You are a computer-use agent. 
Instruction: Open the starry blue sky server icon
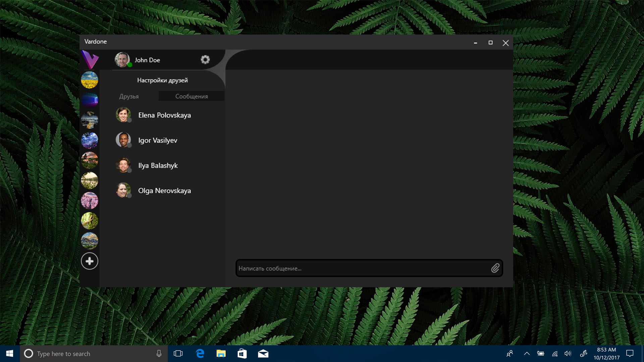tap(90, 140)
